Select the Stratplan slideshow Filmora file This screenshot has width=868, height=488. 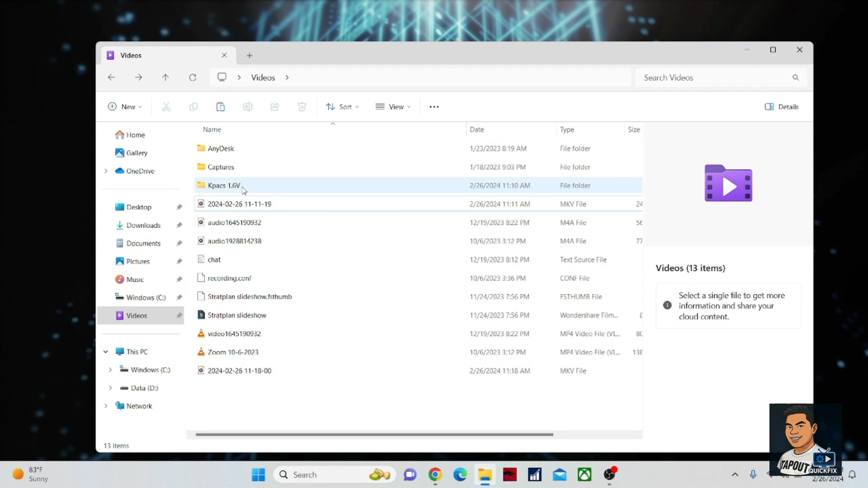[x=418, y=315]
